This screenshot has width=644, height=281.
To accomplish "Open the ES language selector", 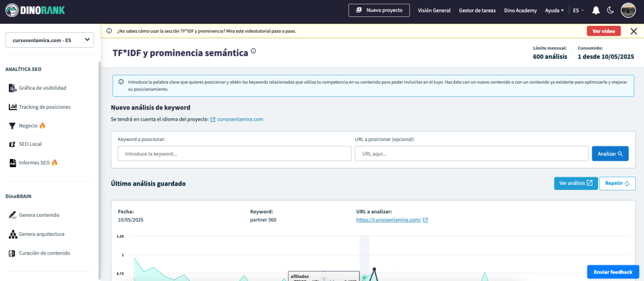I will [x=577, y=10].
